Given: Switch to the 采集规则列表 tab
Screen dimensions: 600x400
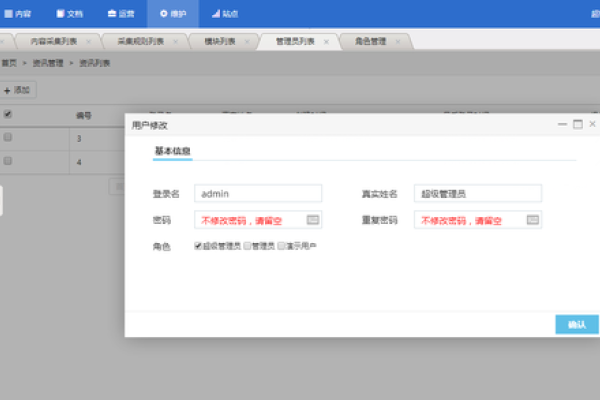Looking at the screenshot, I should [x=140, y=41].
